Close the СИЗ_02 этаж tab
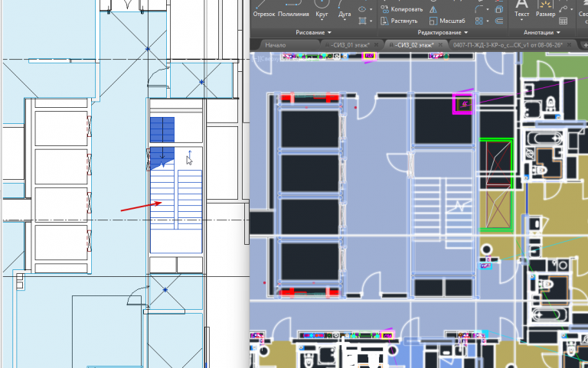The height and width of the screenshot is (368, 588). (x=441, y=45)
